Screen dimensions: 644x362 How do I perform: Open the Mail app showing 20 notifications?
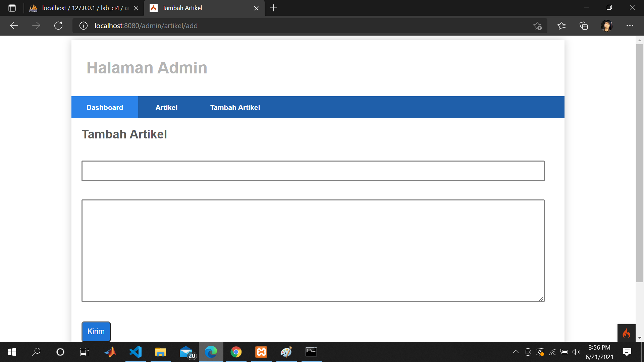tap(186, 352)
